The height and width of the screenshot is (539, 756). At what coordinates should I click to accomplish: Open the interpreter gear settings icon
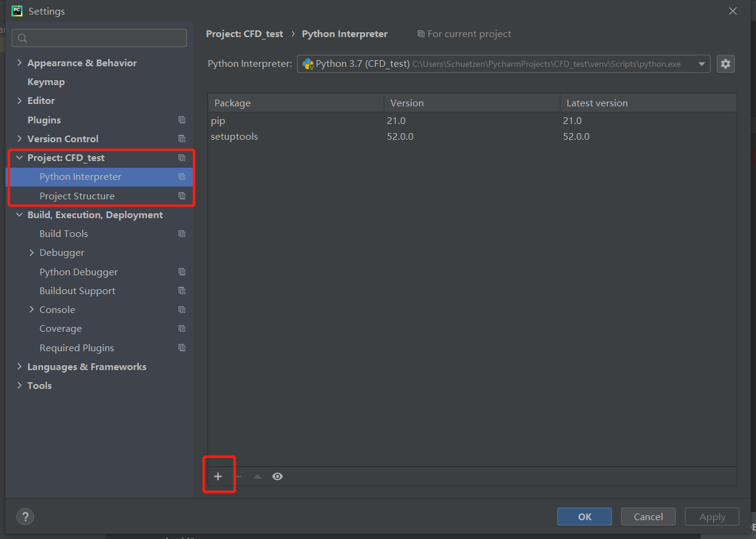coord(726,64)
